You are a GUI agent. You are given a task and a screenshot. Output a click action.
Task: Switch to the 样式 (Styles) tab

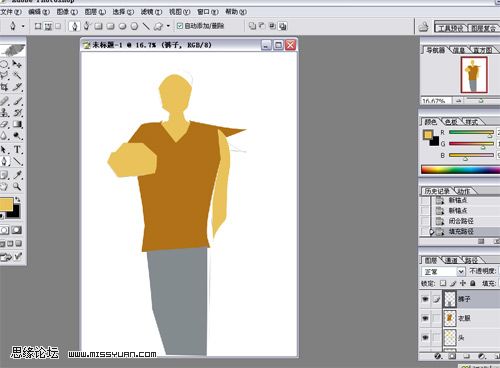(x=471, y=122)
